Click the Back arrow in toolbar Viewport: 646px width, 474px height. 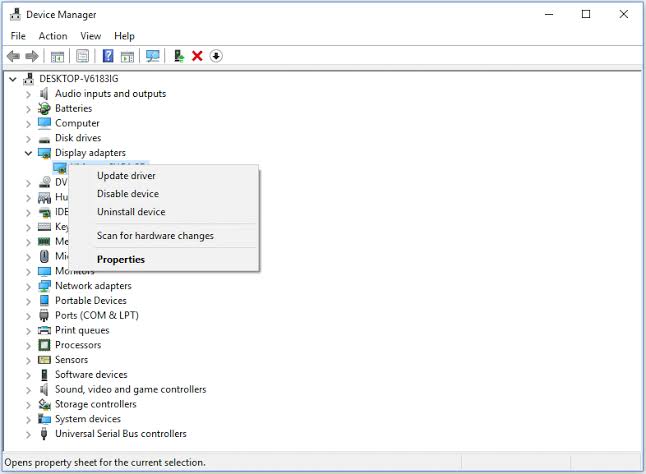[x=14, y=56]
